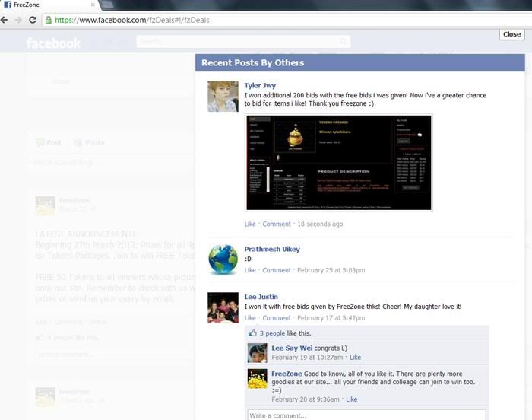Click 'Recent Posts By Others' header

pos(253,63)
